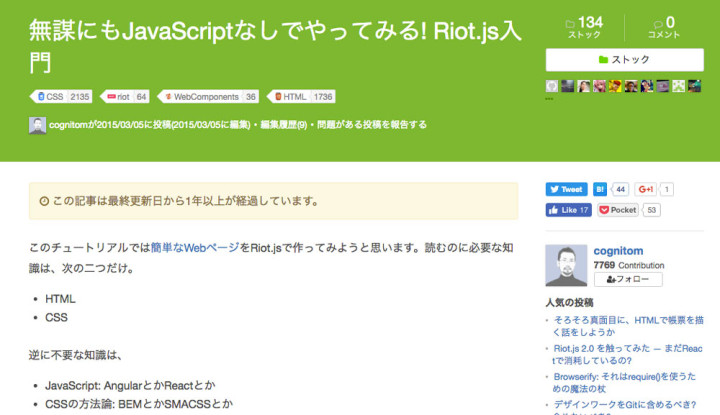Image resolution: width=720 pixels, height=415 pixels.
Task: Click the CSS bullet item
Action: [56, 317]
